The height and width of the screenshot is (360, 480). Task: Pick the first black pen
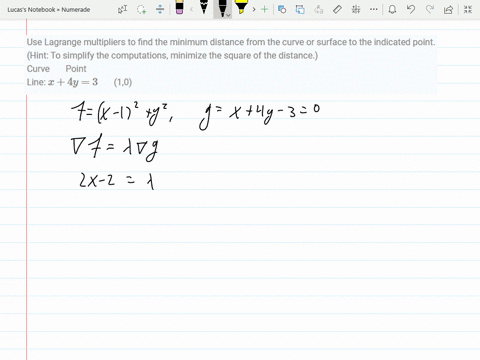(204, 7)
